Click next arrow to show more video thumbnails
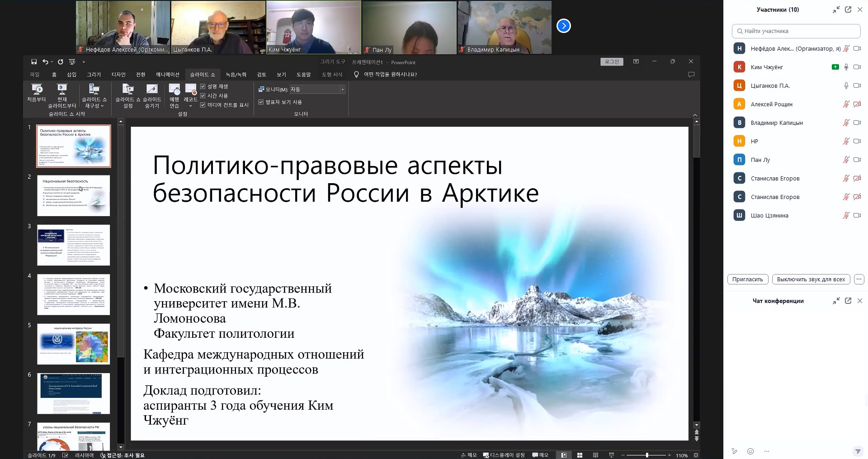This screenshot has height=459, width=868. pos(563,26)
